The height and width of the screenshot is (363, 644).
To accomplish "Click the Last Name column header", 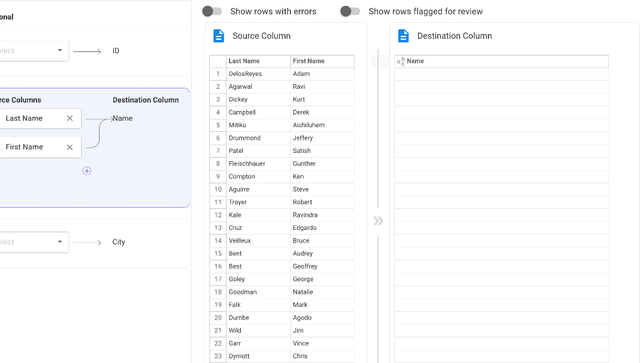I will coord(258,61).
